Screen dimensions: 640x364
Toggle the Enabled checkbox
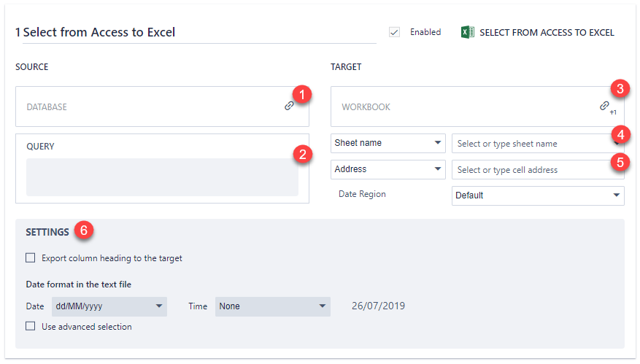pos(395,32)
